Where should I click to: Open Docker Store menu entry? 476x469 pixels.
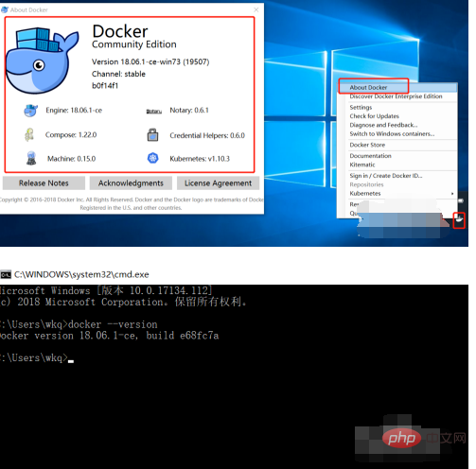point(367,145)
